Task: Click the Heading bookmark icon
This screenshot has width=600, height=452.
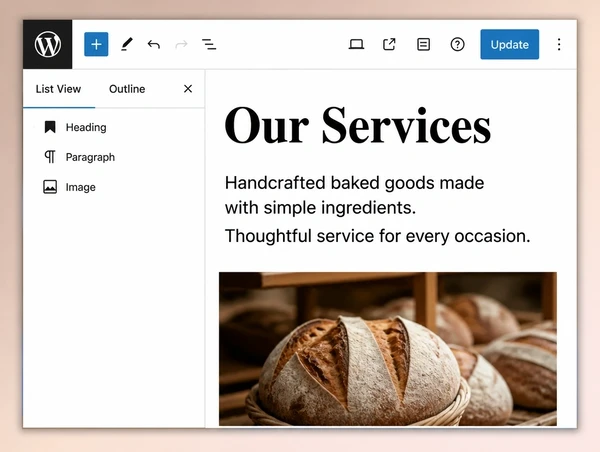Action: (50, 127)
